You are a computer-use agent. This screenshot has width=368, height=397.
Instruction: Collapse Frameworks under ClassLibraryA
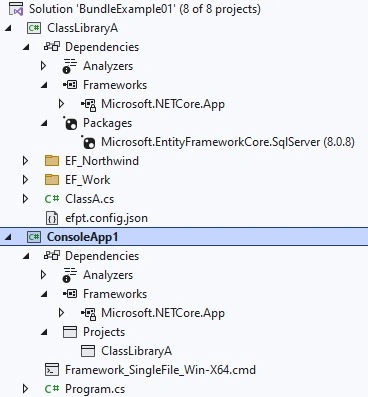pos(44,85)
